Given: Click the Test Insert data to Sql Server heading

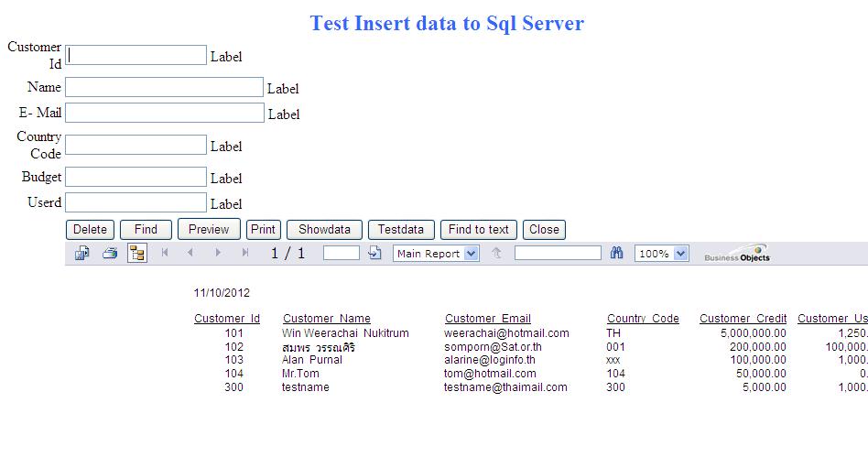Looking at the screenshot, I should pyautogui.click(x=447, y=23).
